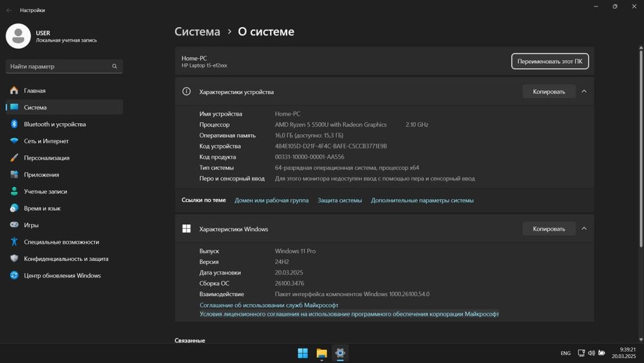The height and width of the screenshot is (363, 644).
Task: Click Пакет интерфейса компонентов Windows value
Action: (x=352, y=295)
